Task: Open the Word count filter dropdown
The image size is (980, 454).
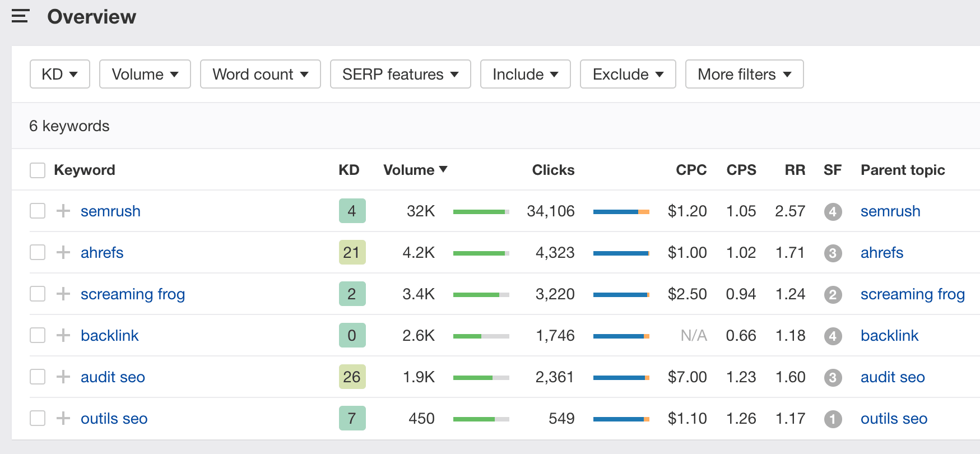Action: [261, 74]
